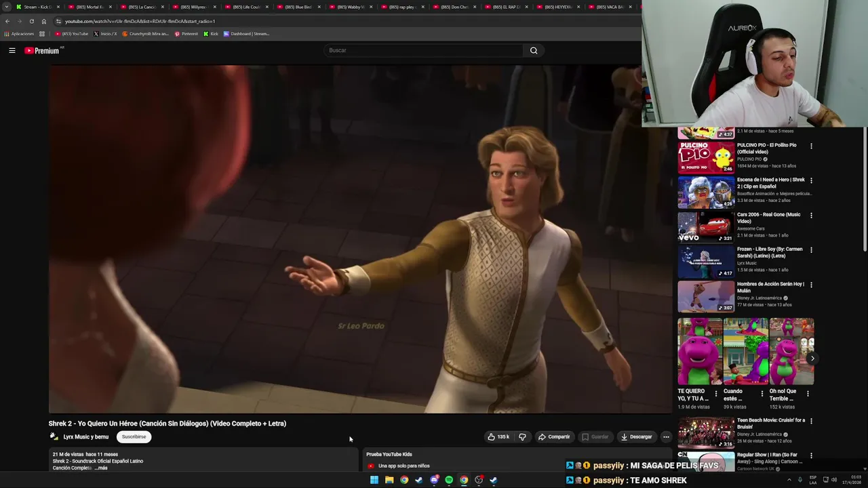868x488 pixels.
Task: Open File Explorer from taskbar
Action: point(389,480)
